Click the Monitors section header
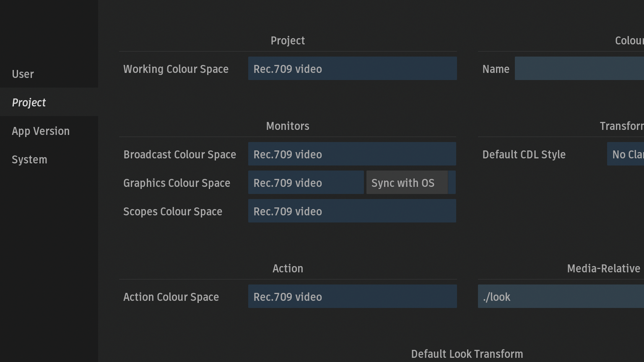This screenshot has width=644, height=362. (x=288, y=126)
